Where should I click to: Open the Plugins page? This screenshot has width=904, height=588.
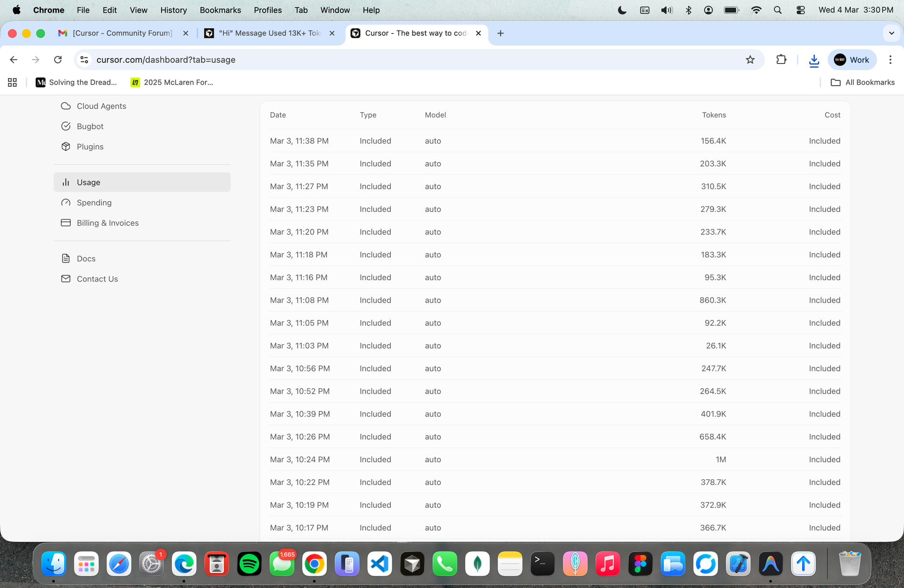[x=89, y=146]
